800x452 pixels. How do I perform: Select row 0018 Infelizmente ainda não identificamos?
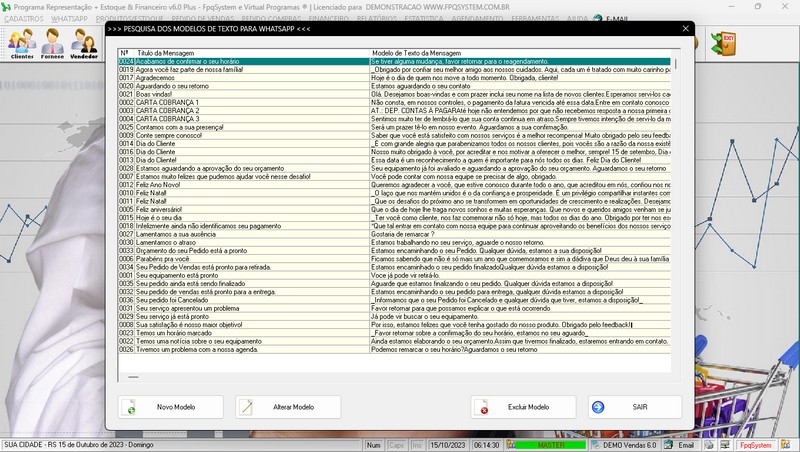pos(394,226)
